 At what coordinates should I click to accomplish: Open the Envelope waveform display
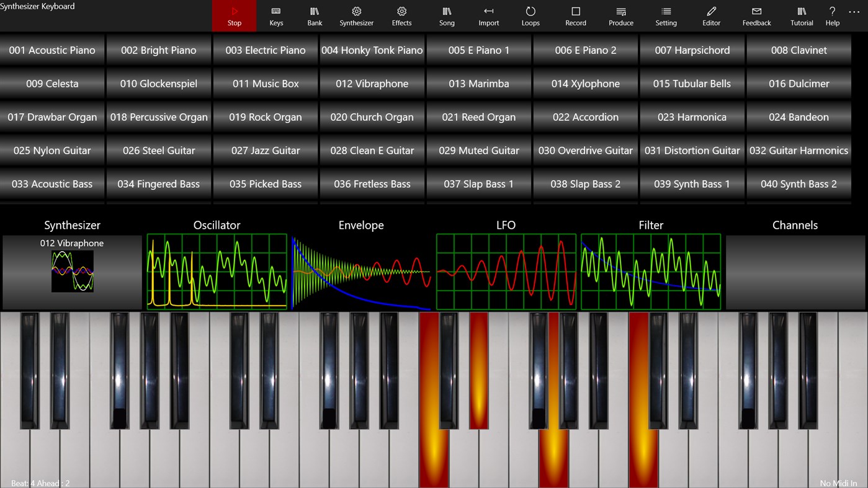pos(361,272)
